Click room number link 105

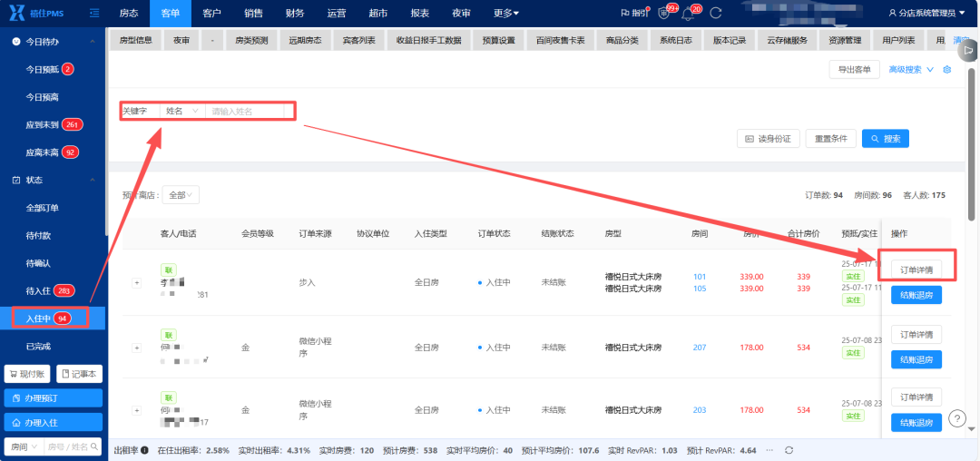click(x=700, y=289)
